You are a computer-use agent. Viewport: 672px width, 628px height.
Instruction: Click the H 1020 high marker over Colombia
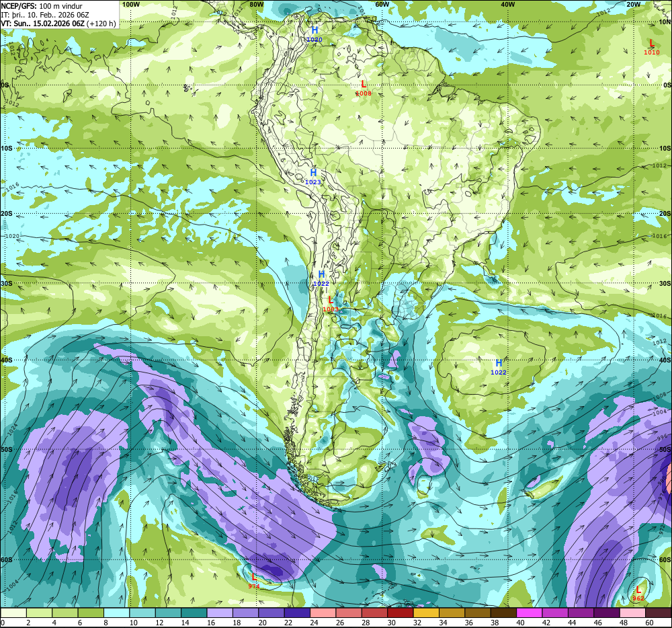point(314,34)
